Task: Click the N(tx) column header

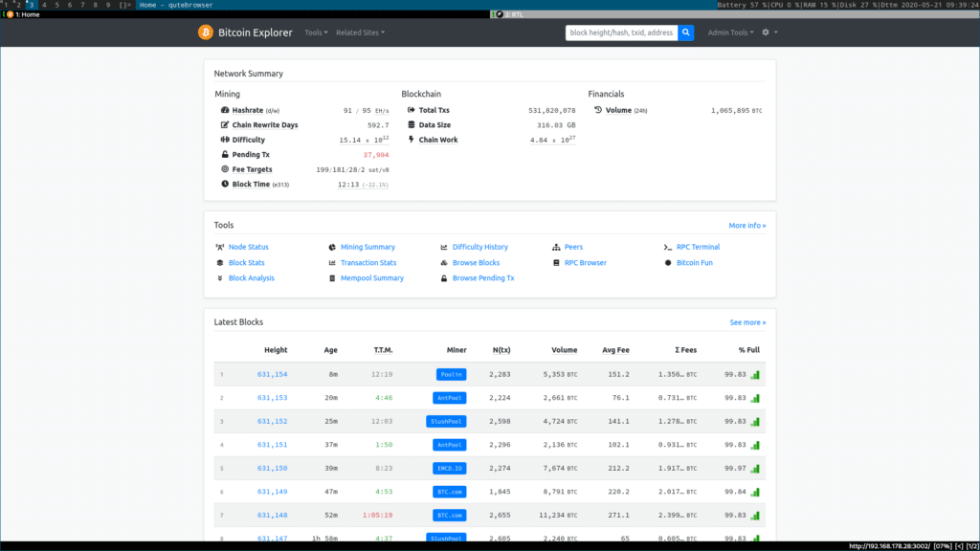Action: (501, 350)
